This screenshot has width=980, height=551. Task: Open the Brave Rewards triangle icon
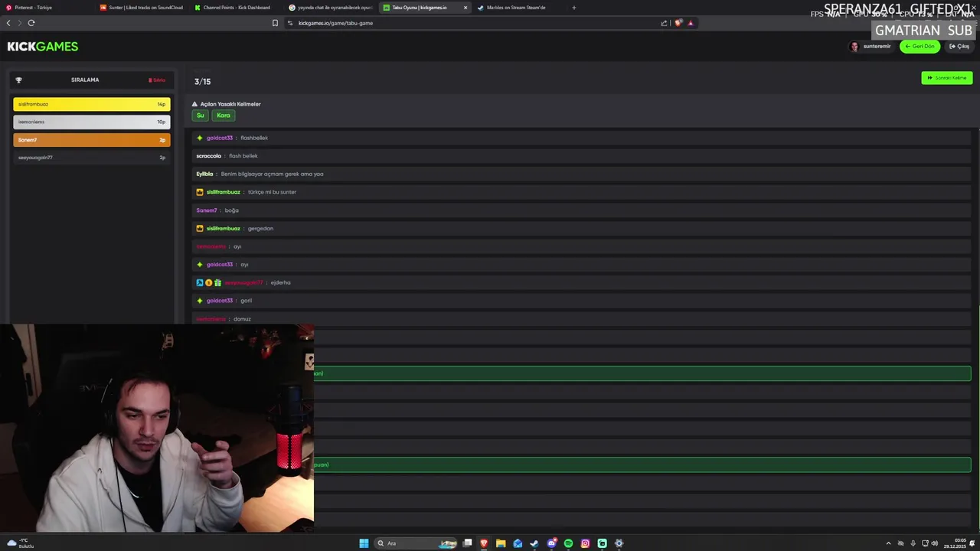tap(691, 23)
